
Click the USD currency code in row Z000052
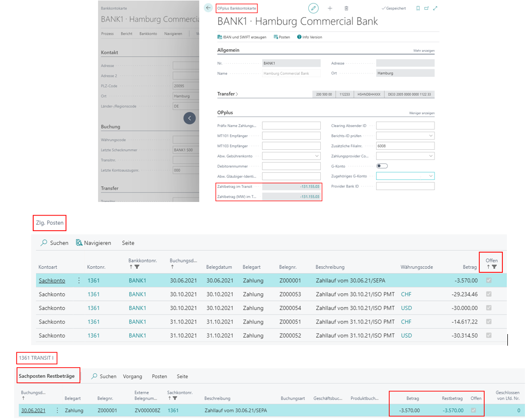406,335
